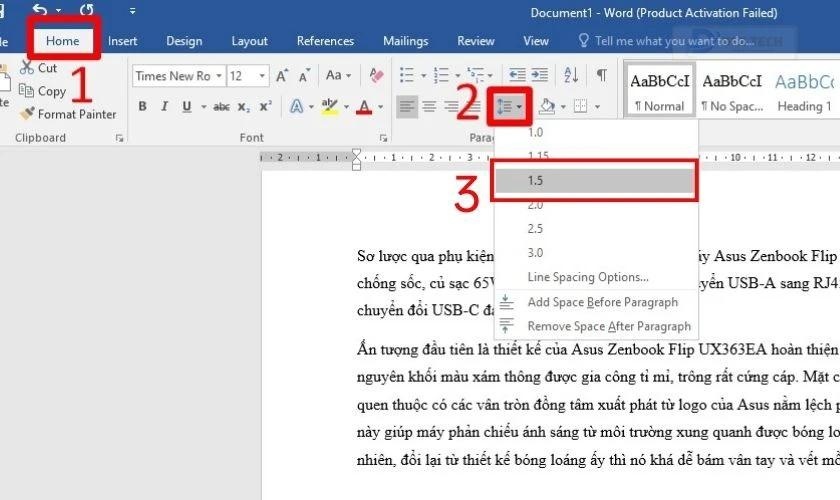Toggle strikethrough formatting

click(221, 107)
